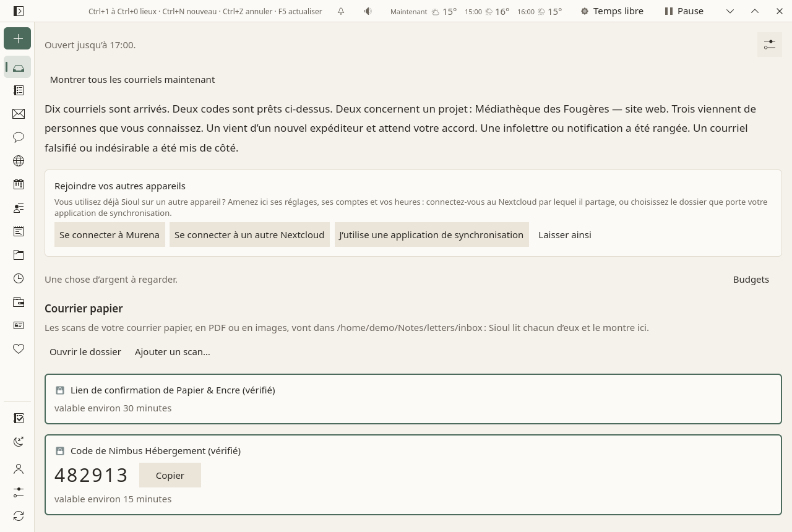
Task: Click the speaker sound icon
Action: click(368, 11)
